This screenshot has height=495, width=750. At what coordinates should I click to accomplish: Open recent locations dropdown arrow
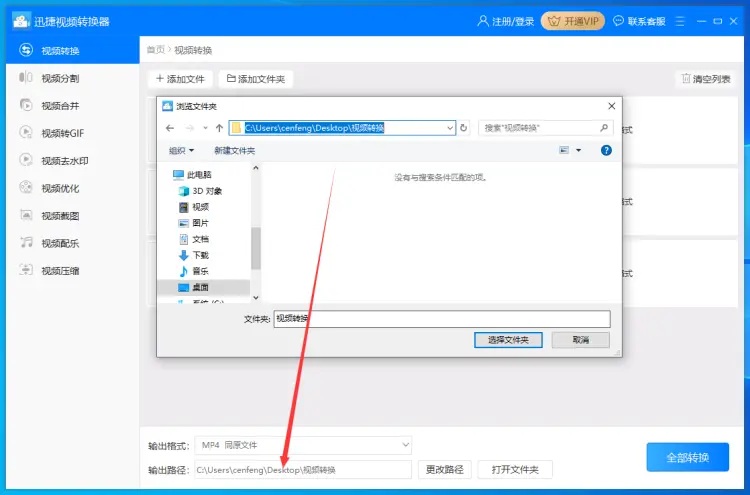205,128
